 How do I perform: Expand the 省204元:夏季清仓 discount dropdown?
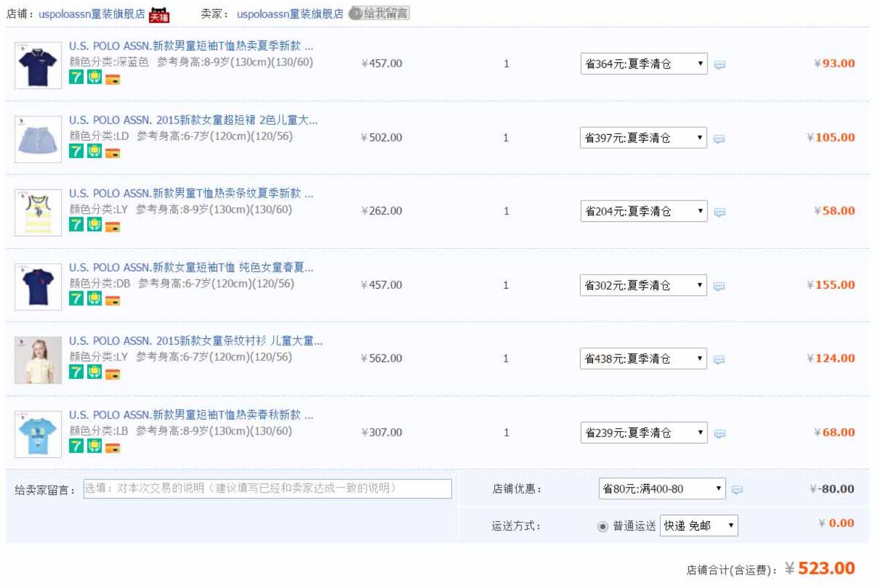pos(644,211)
